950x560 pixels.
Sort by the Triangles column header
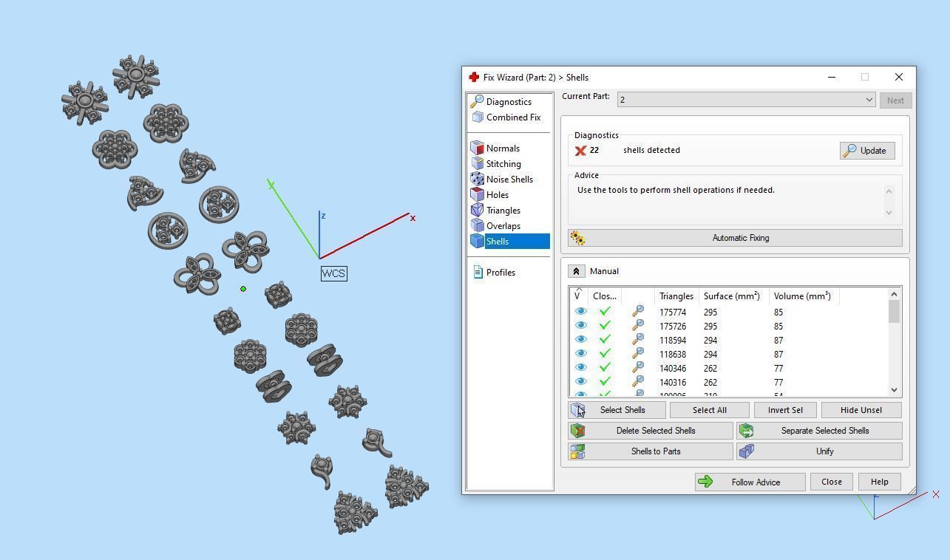pyautogui.click(x=676, y=296)
